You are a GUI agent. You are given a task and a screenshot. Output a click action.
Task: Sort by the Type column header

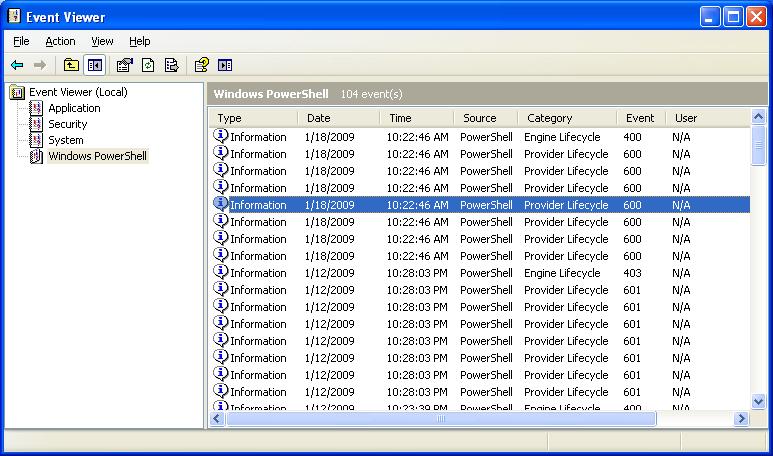[253, 118]
